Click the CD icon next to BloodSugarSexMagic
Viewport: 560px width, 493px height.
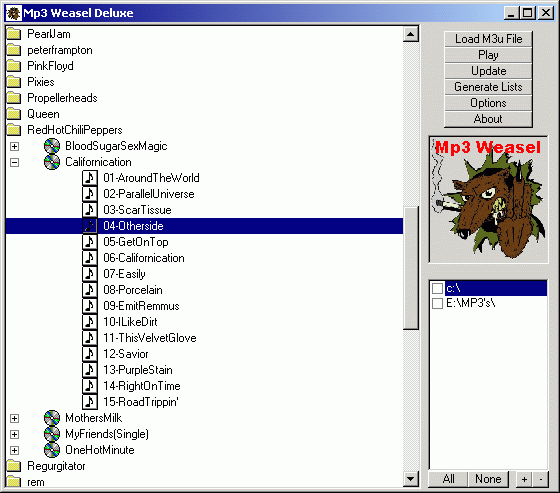point(52,146)
